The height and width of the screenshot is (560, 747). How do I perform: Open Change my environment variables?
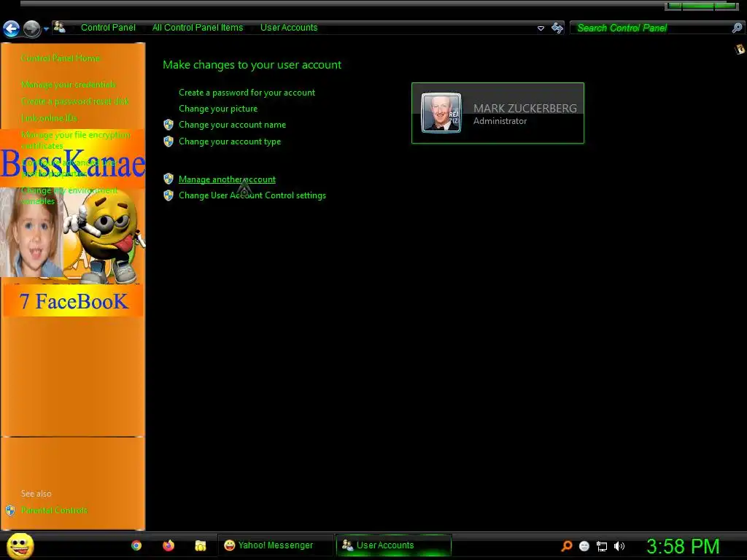pos(69,195)
